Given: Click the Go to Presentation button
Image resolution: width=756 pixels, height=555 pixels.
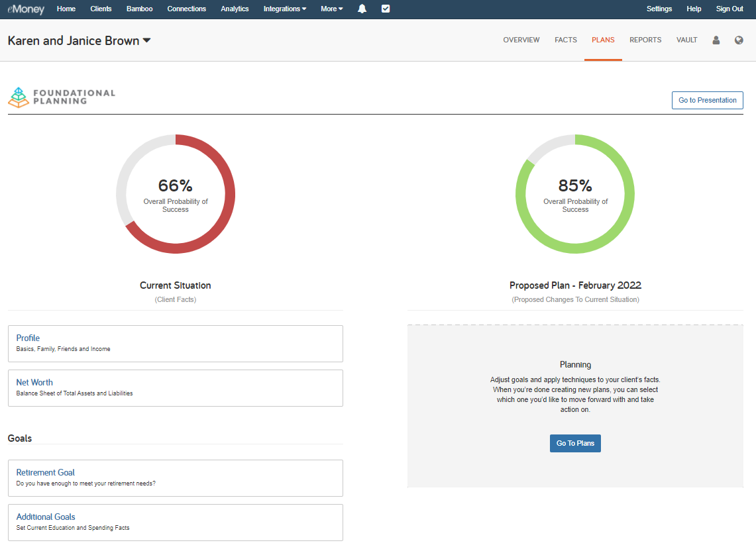Looking at the screenshot, I should [708, 100].
